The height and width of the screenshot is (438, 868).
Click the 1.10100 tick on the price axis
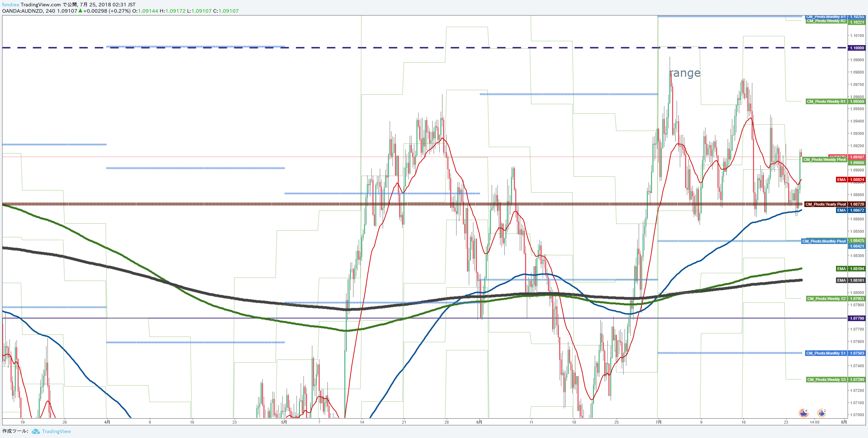[857, 36]
